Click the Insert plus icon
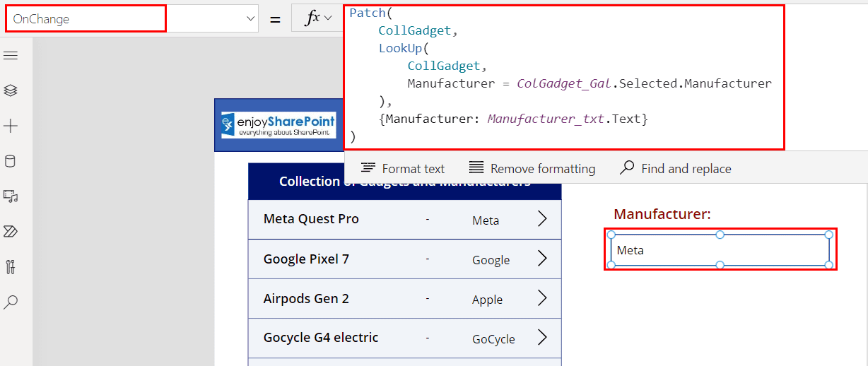 (11, 126)
